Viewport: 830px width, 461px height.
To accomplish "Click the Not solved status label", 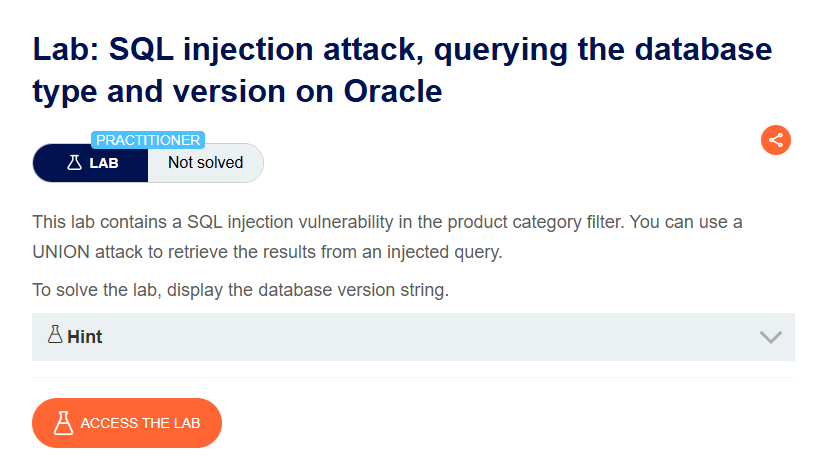I will point(205,162).
